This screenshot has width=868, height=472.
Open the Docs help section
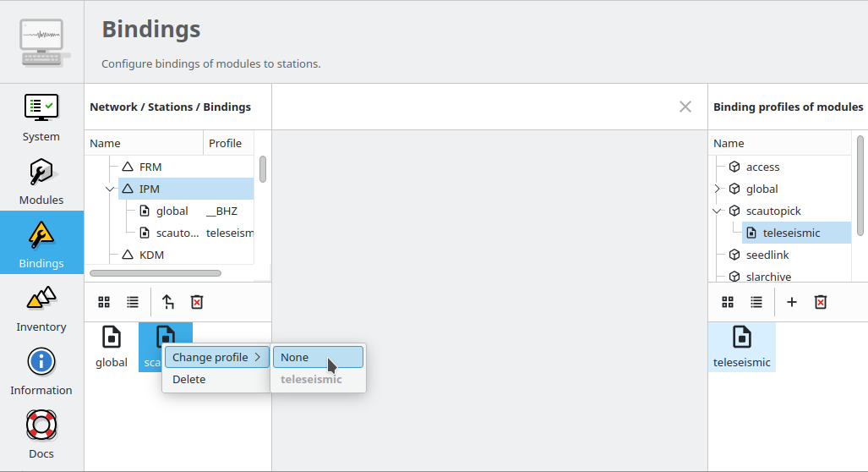pyautogui.click(x=41, y=433)
